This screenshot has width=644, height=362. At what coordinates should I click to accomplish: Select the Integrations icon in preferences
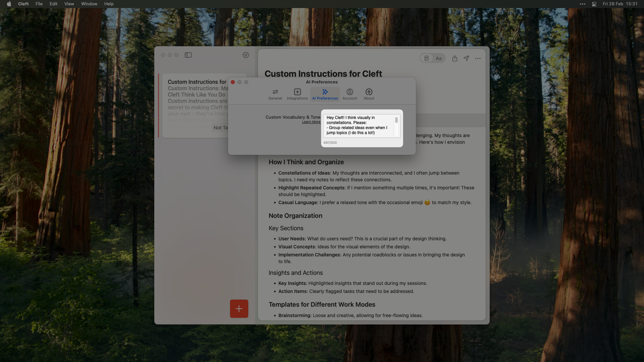tap(297, 94)
